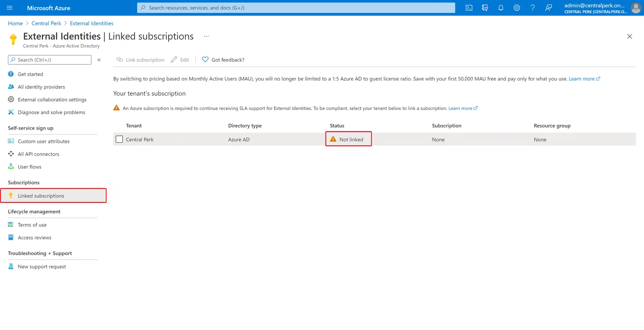Click the Edit toolbar button

180,60
